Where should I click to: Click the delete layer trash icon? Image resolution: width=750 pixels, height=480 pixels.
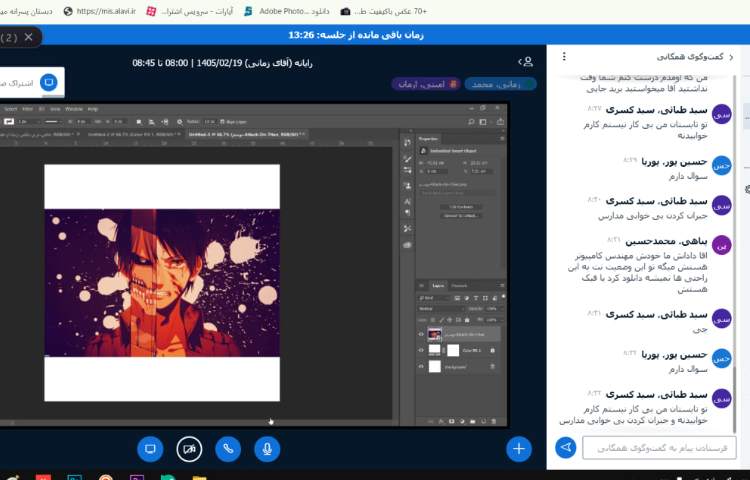point(494,422)
